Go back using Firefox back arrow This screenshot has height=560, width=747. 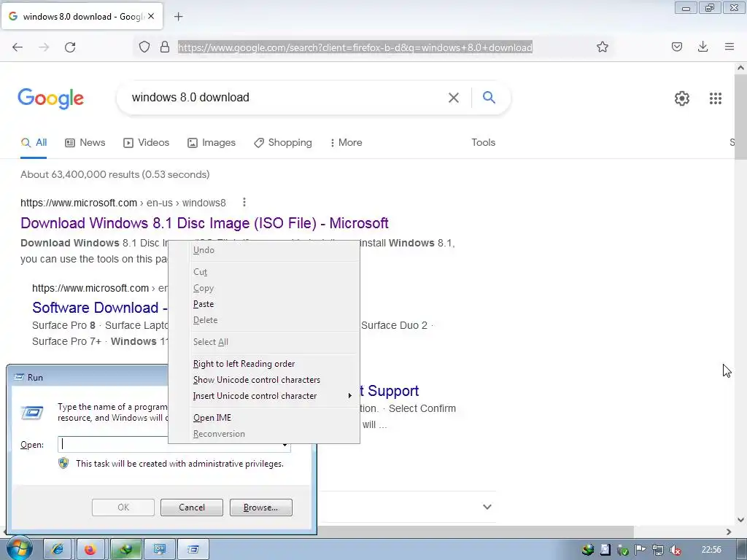(x=18, y=47)
